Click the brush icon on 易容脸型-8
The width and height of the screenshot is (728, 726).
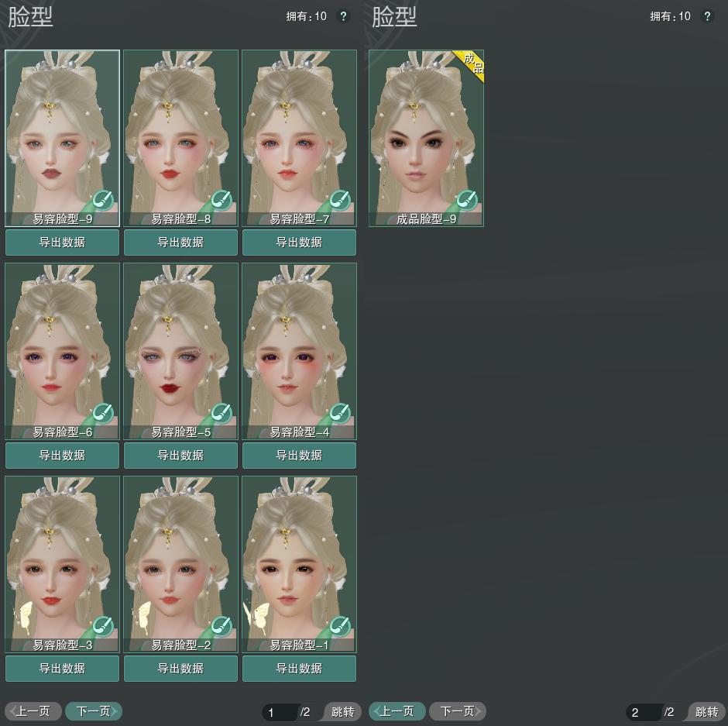221,200
